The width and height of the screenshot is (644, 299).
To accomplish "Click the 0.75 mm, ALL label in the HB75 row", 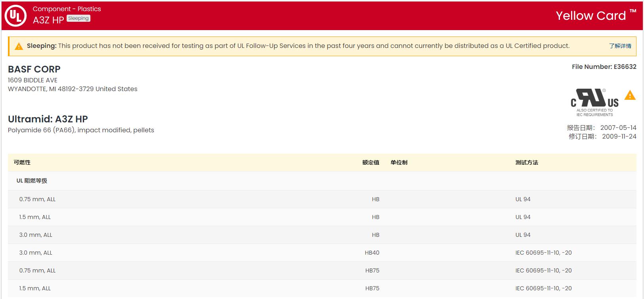I will click(37, 270).
